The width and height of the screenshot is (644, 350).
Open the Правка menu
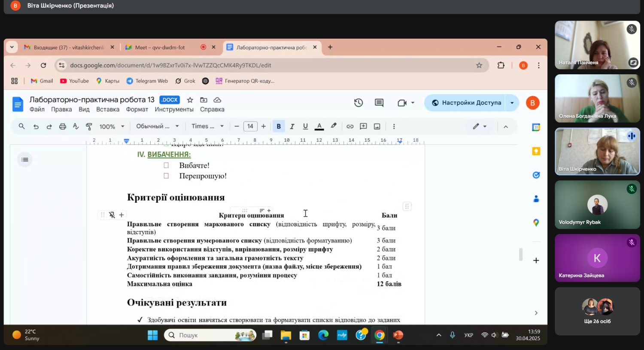point(61,110)
